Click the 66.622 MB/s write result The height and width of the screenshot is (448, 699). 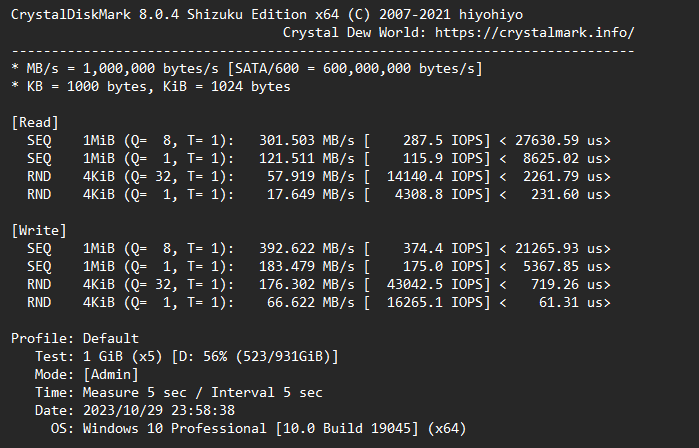point(311,303)
